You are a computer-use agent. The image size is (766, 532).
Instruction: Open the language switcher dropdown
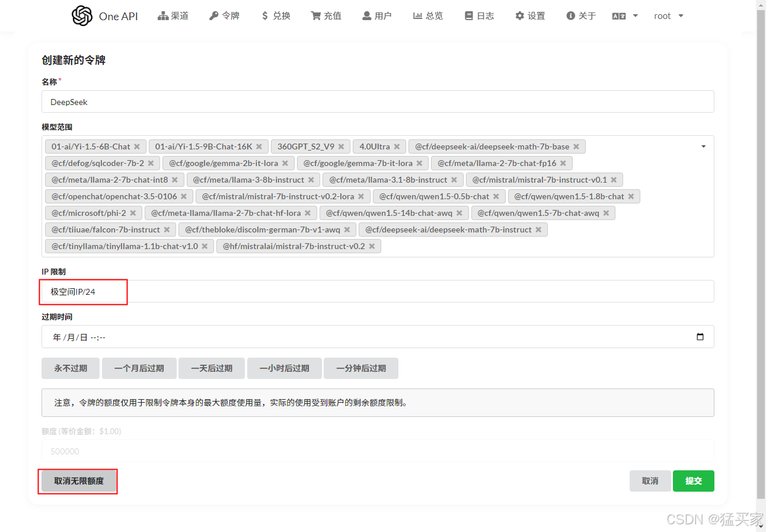pos(625,16)
